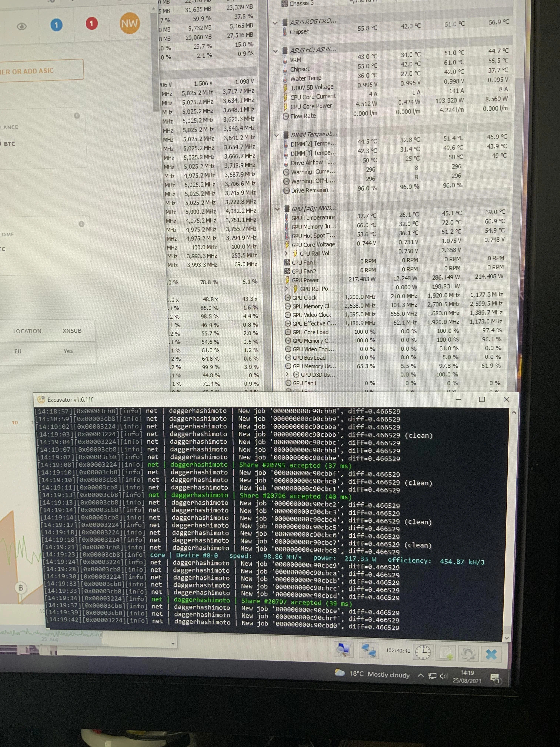The width and height of the screenshot is (560, 747).
Task: Select the GPU Memory Ju... sensor row
Action: coord(395,224)
